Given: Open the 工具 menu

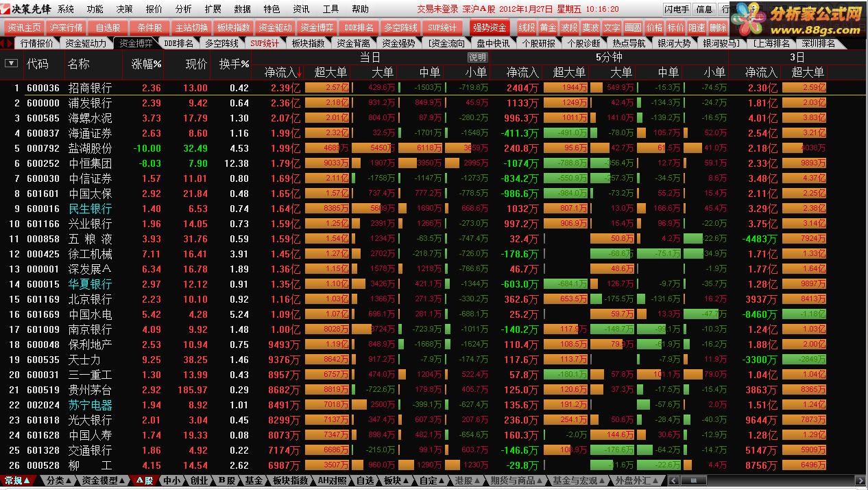Looking at the screenshot, I should click(x=330, y=9).
